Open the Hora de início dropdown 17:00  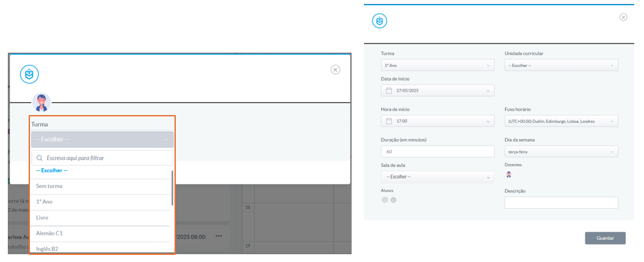tap(438, 121)
